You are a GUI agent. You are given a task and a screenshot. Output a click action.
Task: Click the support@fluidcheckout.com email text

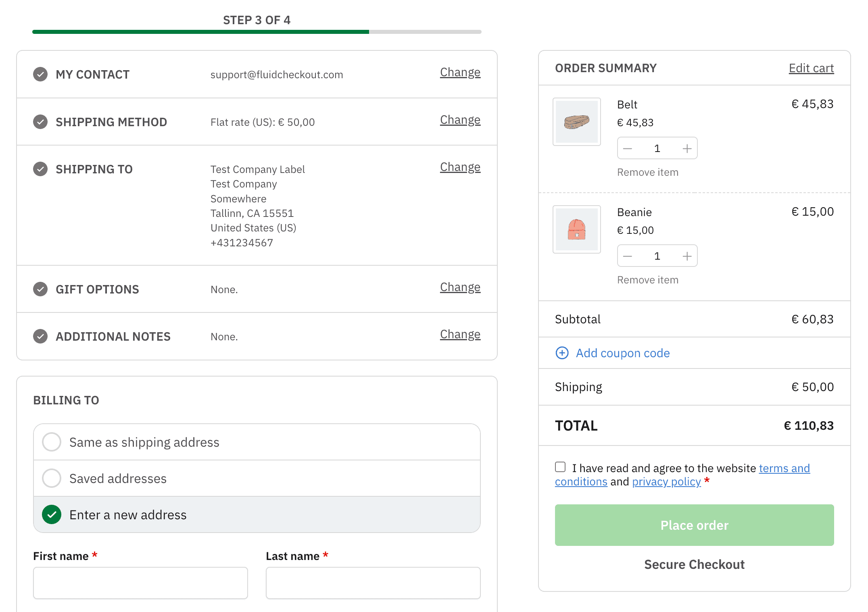click(277, 75)
